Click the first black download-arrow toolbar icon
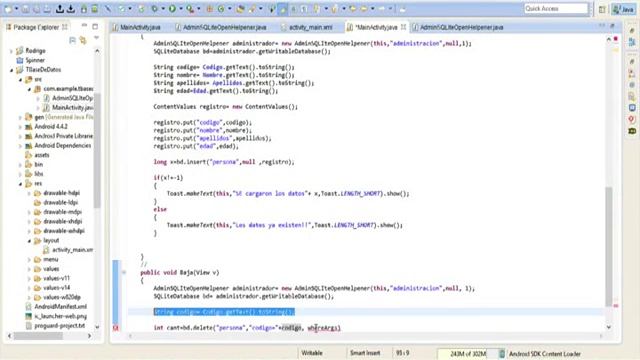640x360 pixels. 60,9
